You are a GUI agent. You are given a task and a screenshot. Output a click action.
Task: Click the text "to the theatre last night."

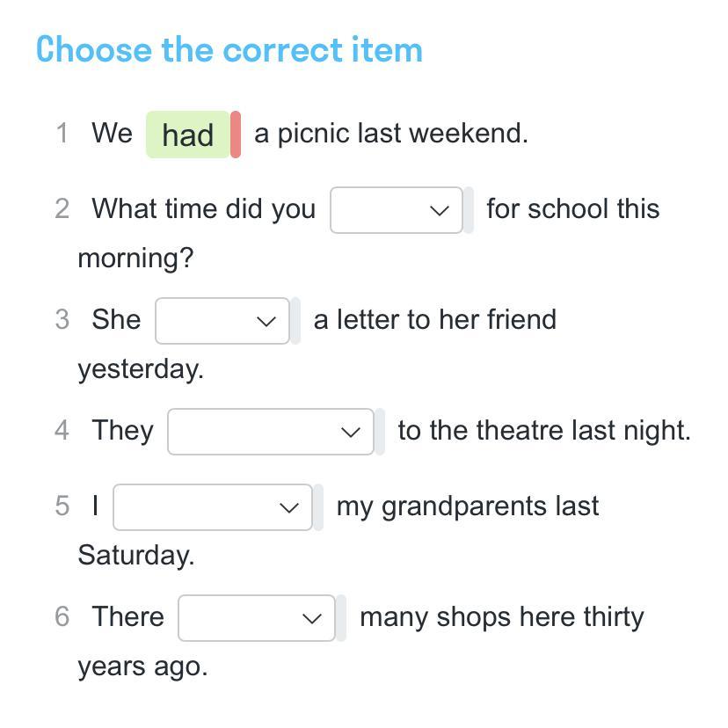544,431
